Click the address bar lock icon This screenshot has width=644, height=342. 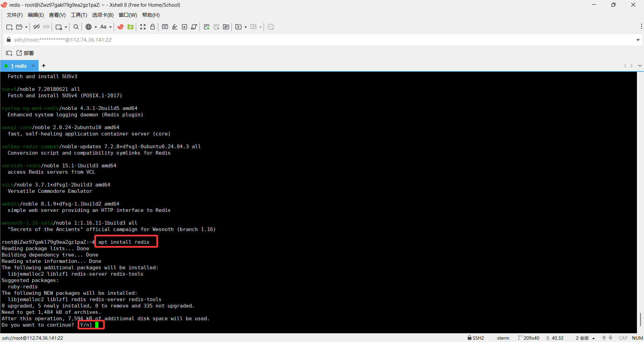pos(9,40)
